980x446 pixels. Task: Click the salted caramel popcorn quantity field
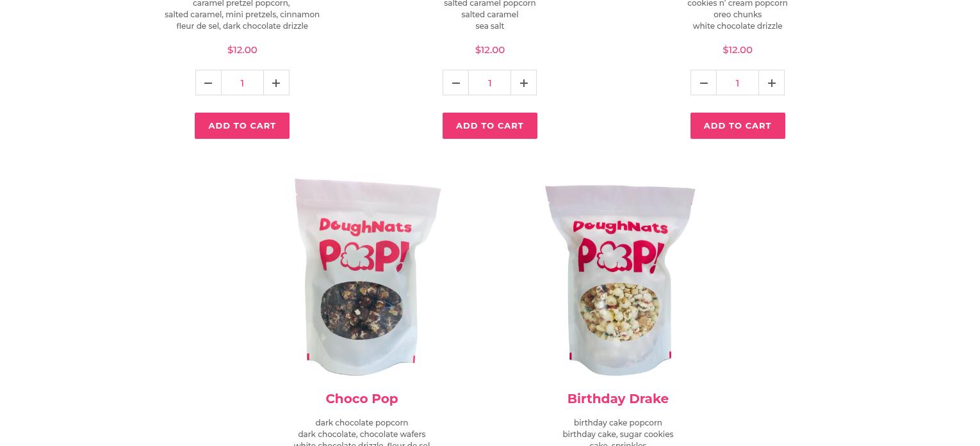[x=490, y=83]
